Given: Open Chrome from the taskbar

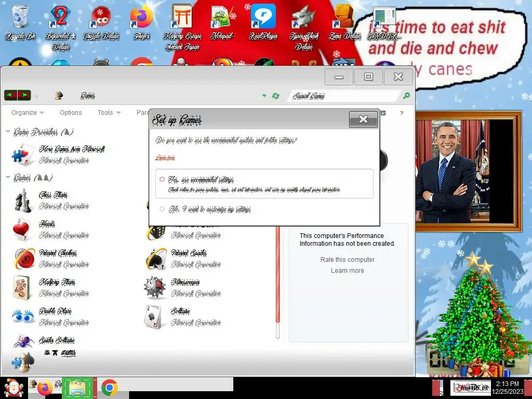Looking at the screenshot, I should coord(109,388).
